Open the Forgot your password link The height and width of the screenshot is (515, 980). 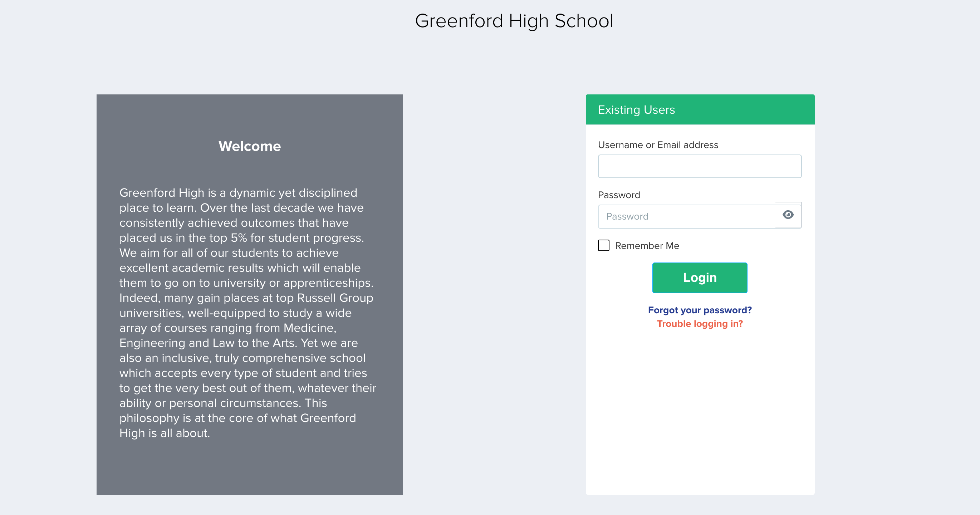700,310
